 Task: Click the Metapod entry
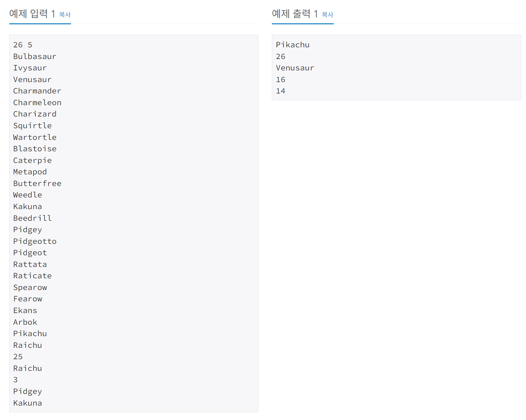30,172
